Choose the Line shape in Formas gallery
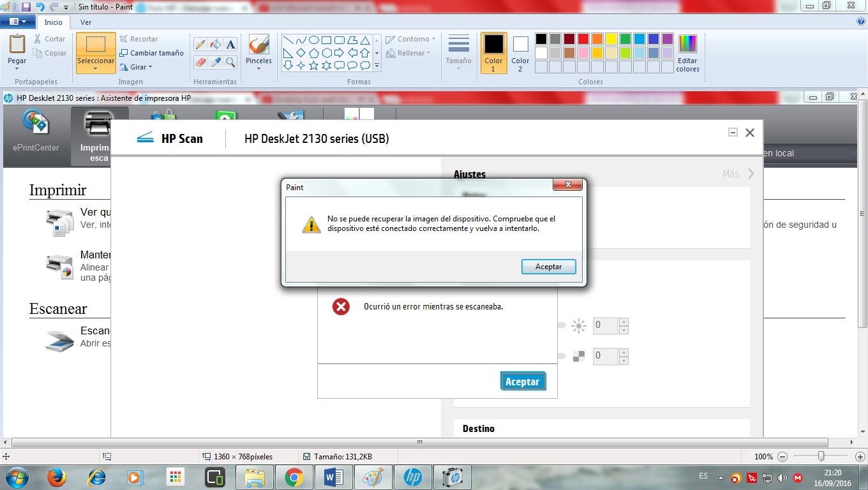 pyautogui.click(x=288, y=40)
